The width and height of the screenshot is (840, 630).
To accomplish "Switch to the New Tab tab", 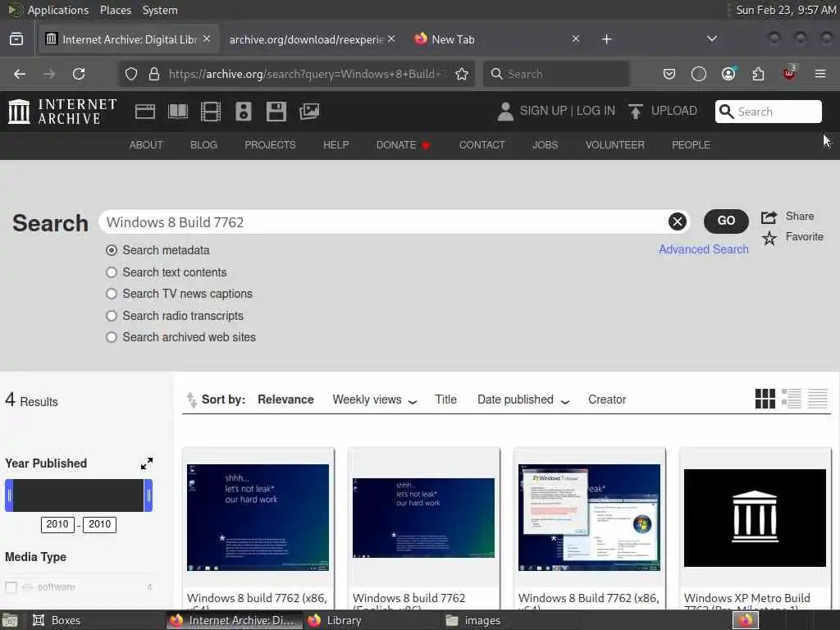I will pyautogui.click(x=495, y=39).
